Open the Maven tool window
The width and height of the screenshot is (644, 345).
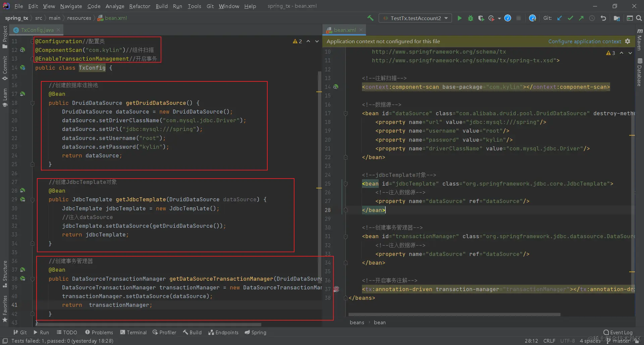[640, 39]
